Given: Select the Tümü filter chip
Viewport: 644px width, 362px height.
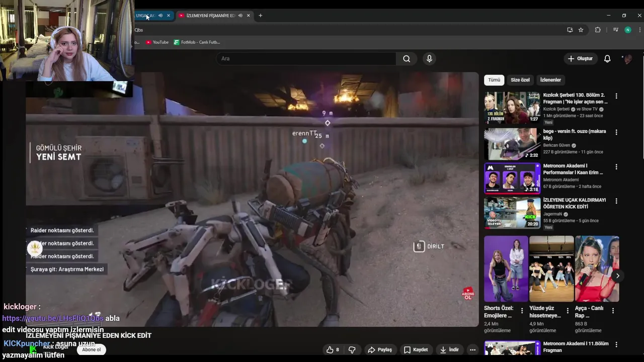Looking at the screenshot, I should 494,80.
